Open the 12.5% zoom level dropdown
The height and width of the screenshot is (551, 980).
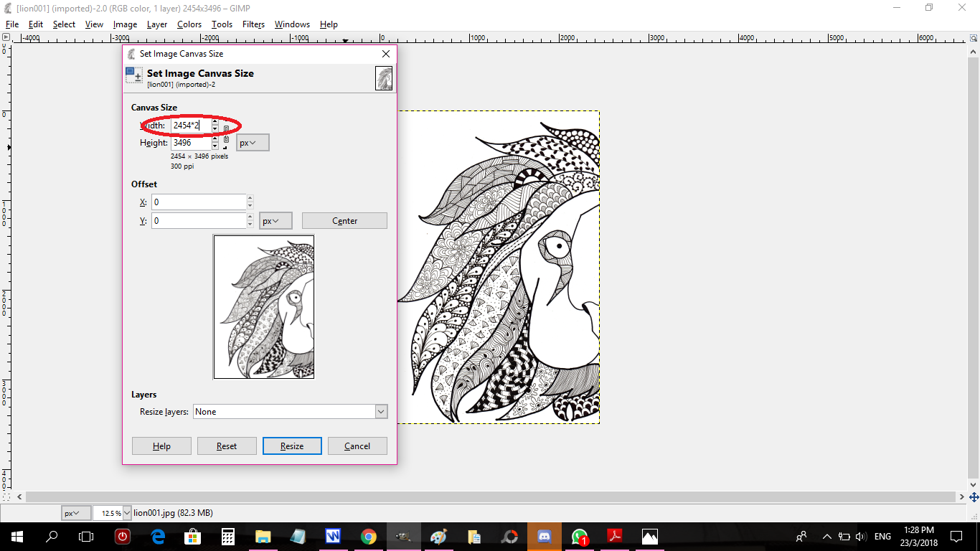pos(127,513)
